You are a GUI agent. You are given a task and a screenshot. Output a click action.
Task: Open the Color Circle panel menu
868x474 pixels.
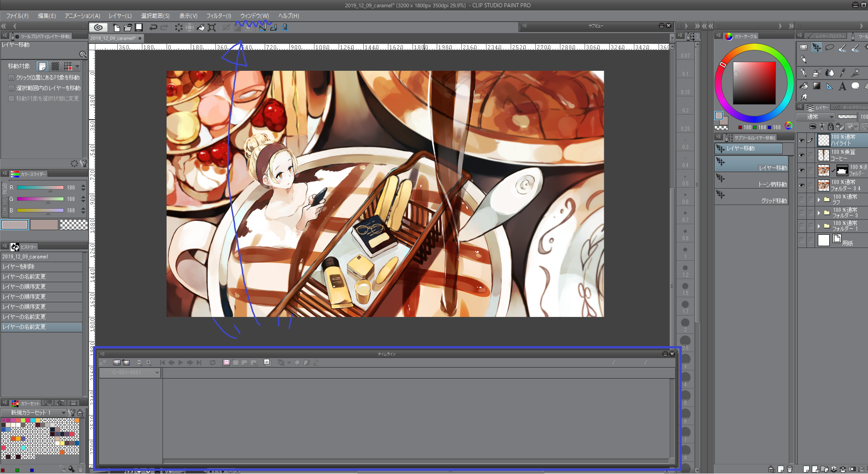pyautogui.click(x=718, y=36)
